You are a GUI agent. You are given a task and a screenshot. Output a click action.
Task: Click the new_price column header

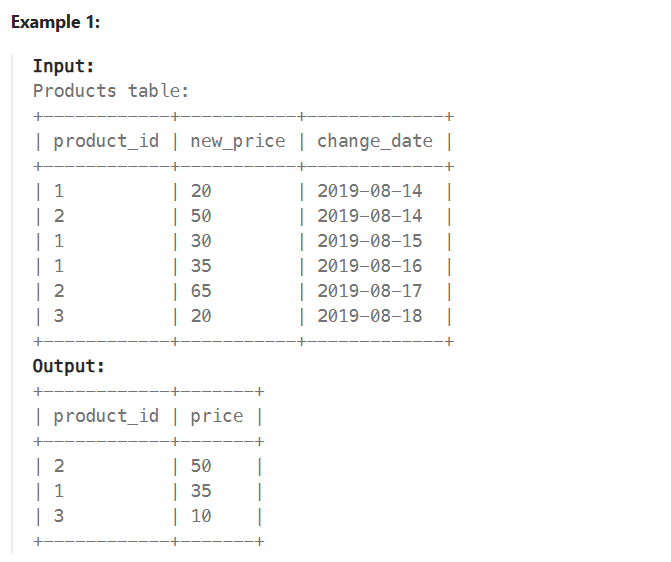(x=237, y=140)
